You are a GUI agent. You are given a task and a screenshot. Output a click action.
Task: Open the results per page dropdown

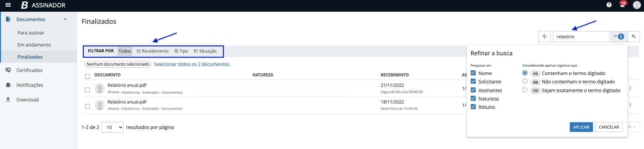[113, 127]
